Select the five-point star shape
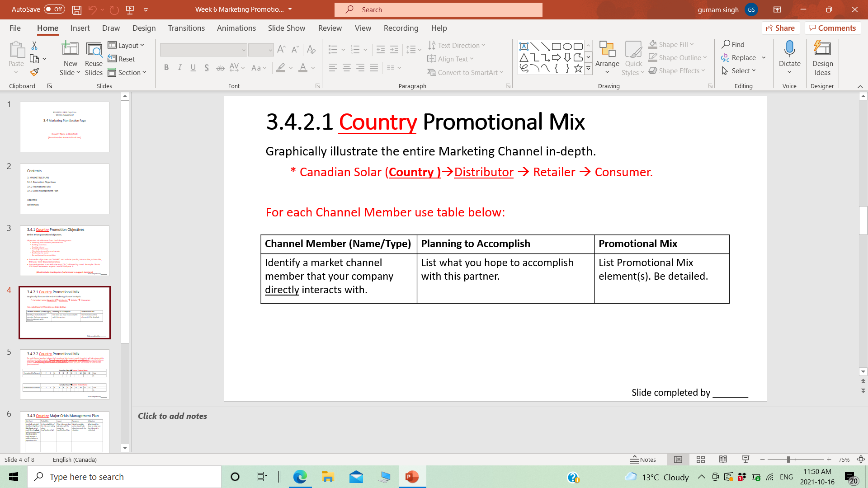Image resolution: width=868 pixels, height=488 pixels. click(x=578, y=68)
